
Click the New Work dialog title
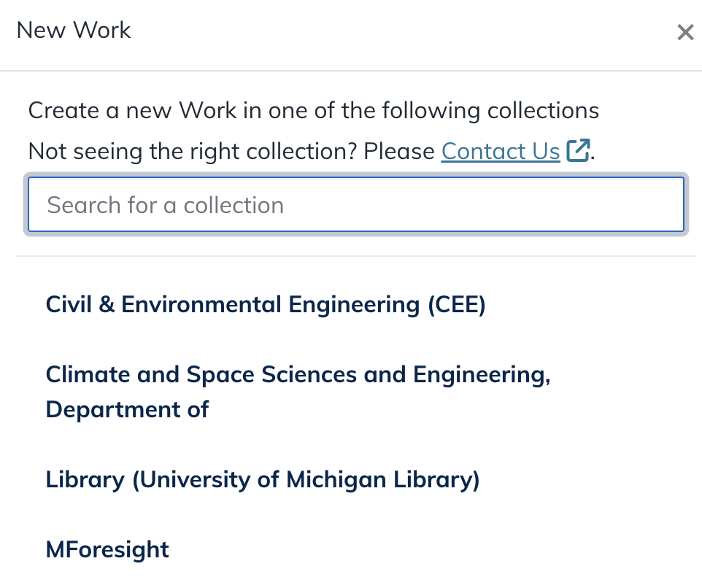tap(73, 30)
